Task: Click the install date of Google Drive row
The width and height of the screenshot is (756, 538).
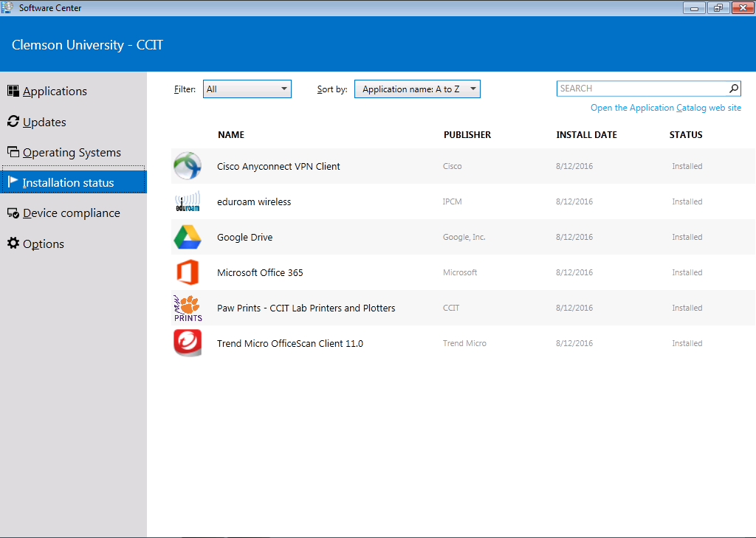Action: click(x=574, y=237)
